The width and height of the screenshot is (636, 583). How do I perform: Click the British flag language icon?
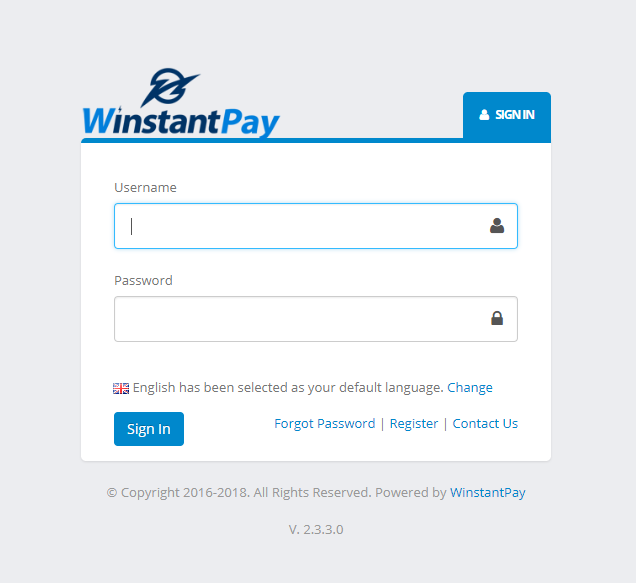(x=121, y=388)
